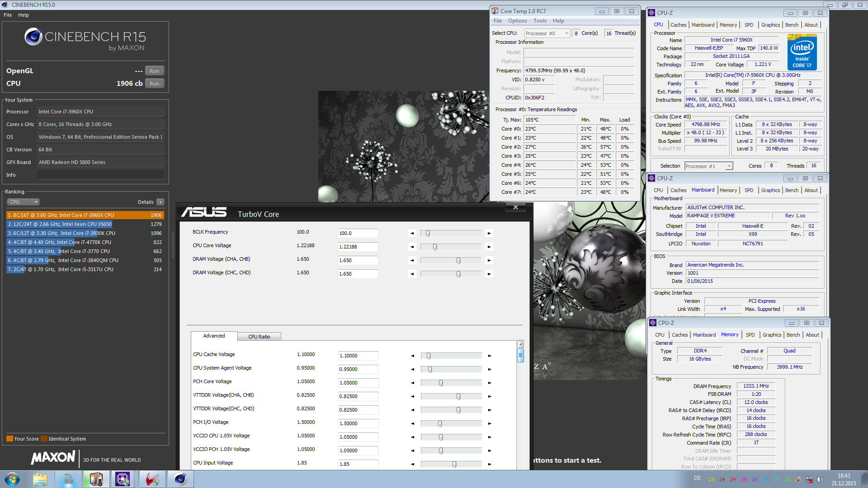
Task: Open the volume speaker icon in tray
Action: tap(820, 479)
